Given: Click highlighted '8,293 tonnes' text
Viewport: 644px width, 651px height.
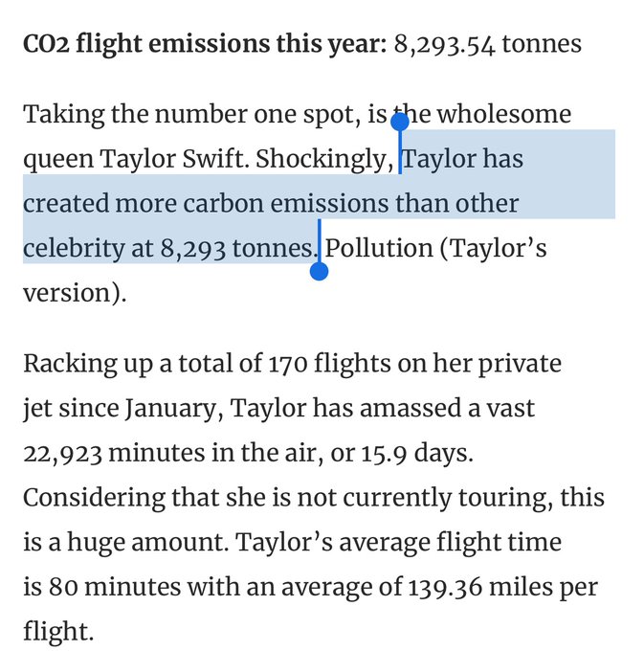Looking at the screenshot, I should click(237, 249).
